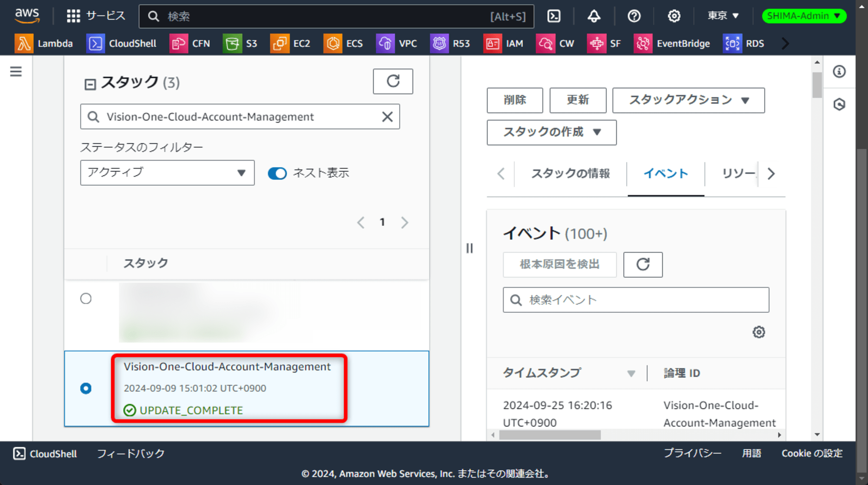The image size is (868, 485).
Task: Open notifications bell
Action: click(x=594, y=16)
